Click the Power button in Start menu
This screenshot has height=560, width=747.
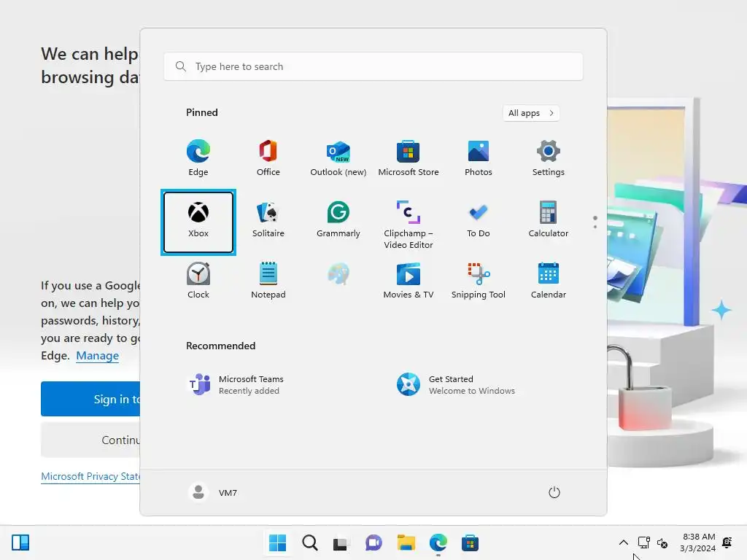click(554, 492)
